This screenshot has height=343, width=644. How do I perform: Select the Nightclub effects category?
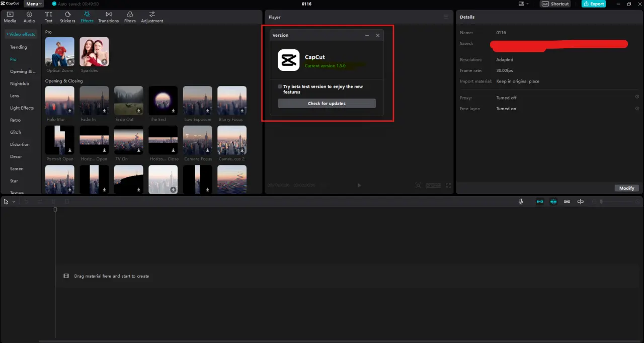(20, 83)
